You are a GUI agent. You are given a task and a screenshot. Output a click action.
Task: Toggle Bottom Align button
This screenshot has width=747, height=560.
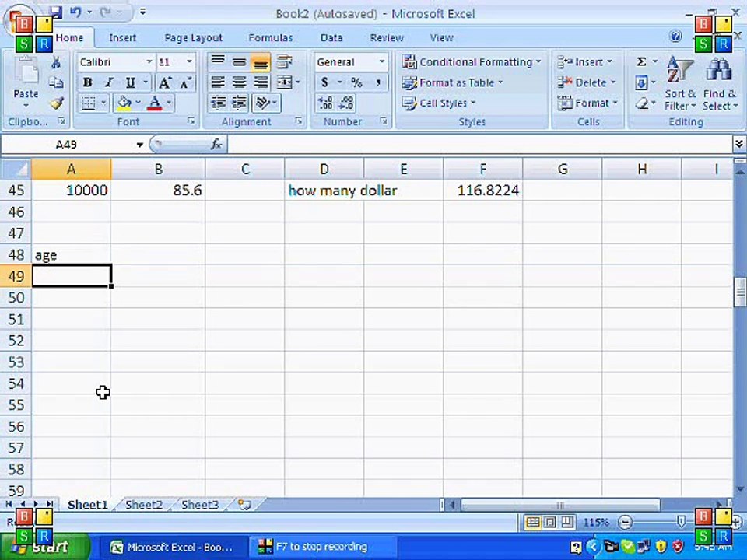[261, 62]
